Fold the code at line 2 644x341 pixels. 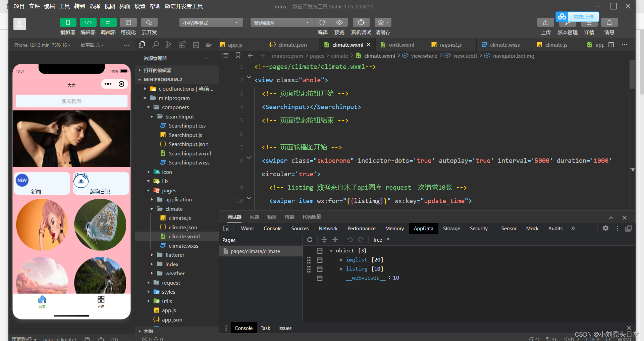[x=249, y=77]
